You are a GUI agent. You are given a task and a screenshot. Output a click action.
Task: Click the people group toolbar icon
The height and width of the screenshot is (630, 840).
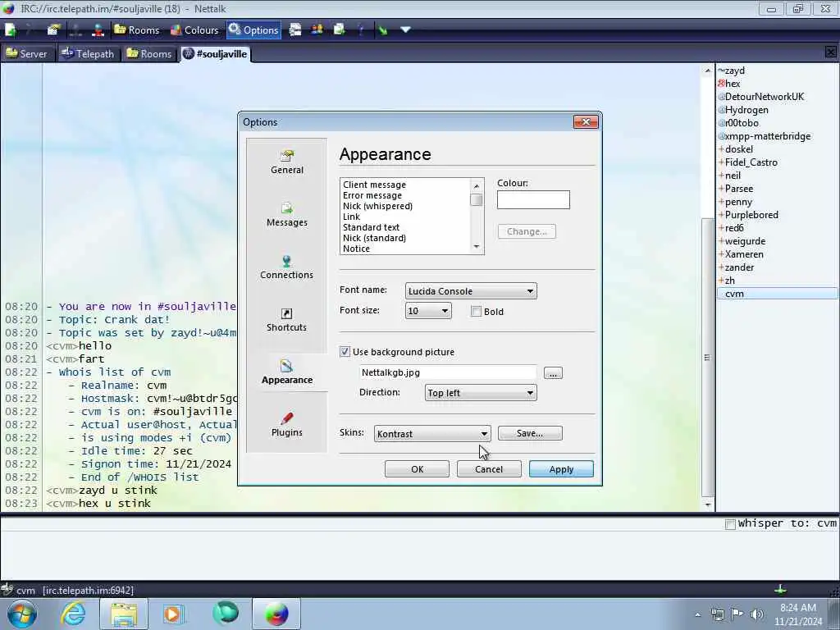click(x=317, y=30)
